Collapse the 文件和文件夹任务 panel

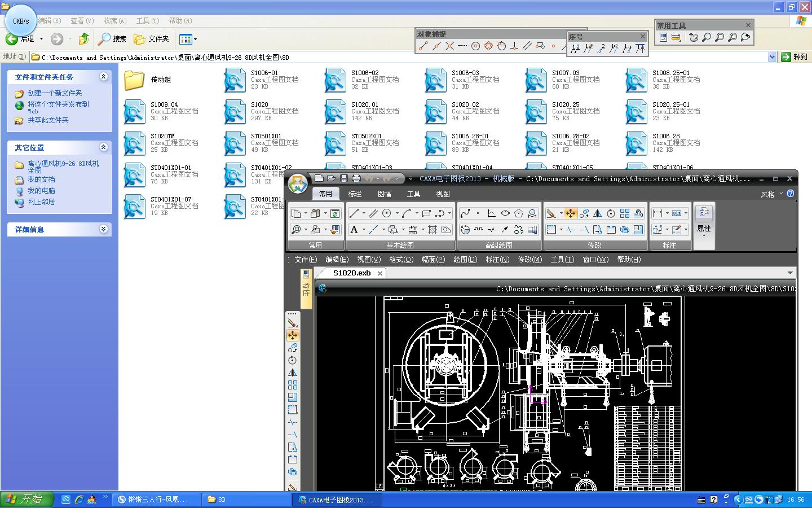tap(103, 77)
